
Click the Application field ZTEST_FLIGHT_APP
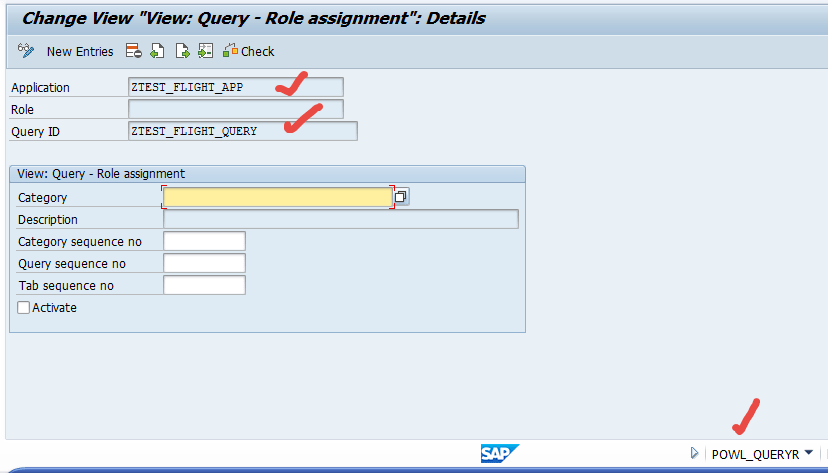click(236, 87)
